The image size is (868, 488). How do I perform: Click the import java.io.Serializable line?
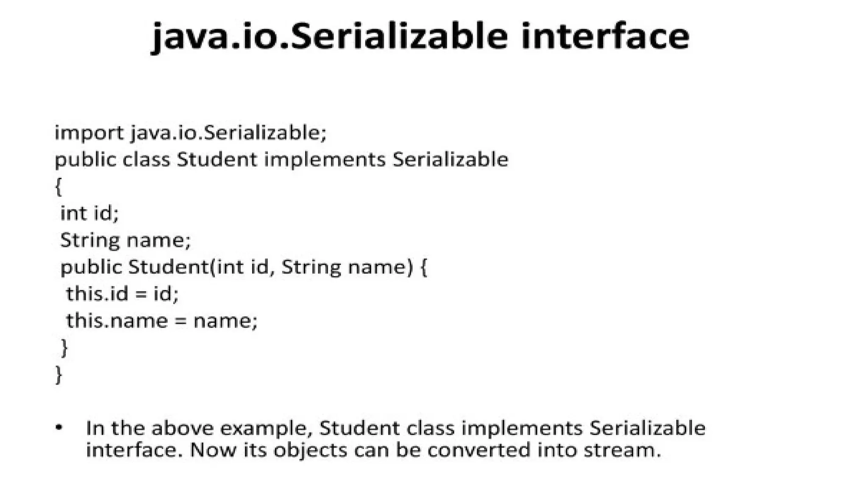tap(191, 133)
